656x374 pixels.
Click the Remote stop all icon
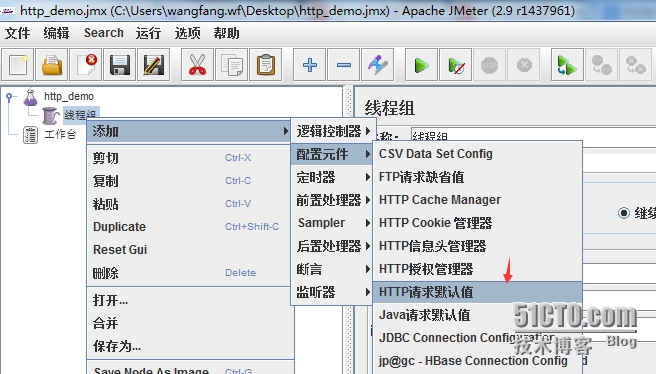pyautogui.click(x=602, y=65)
